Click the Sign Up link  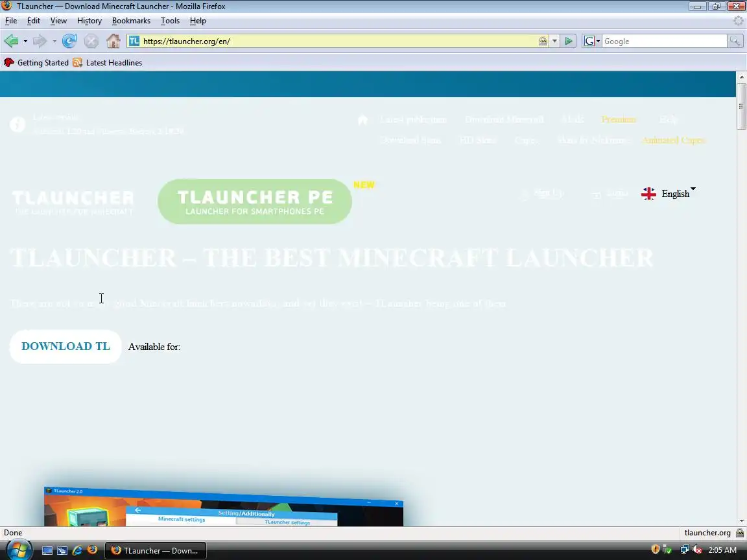(549, 193)
